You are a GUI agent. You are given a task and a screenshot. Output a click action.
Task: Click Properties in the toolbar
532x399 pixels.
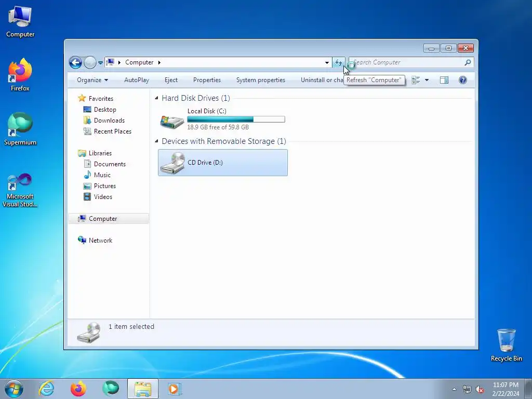[x=207, y=80]
